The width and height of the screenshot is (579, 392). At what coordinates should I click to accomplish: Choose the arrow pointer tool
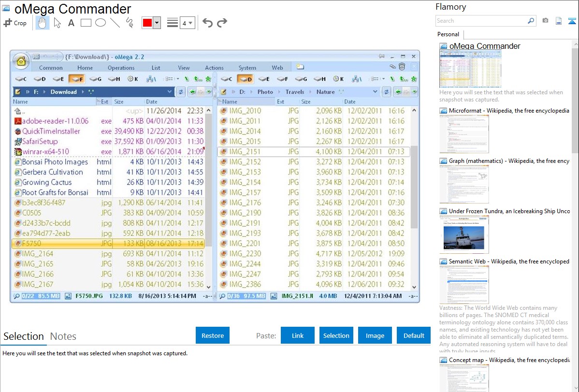[x=57, y=23]
